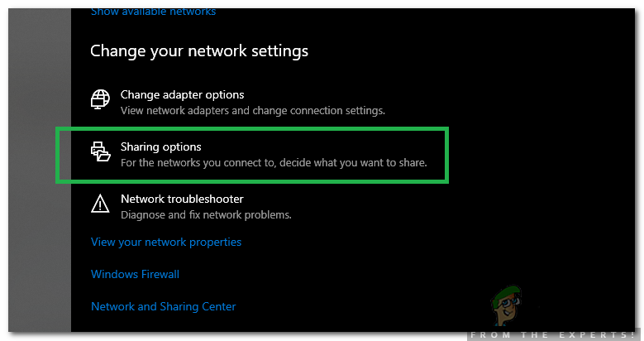This screenshot has height=341, width=644.
Task: Click empty space right of Windows Firewall
Action: tap(372, 274)
